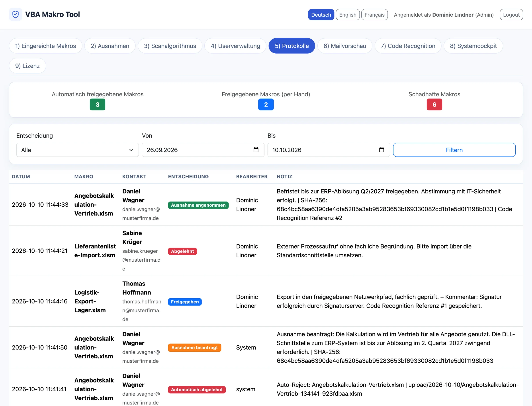Click the green badge showing 3 auto-released macros
This screenshot has height=406, width=532.
98,105
